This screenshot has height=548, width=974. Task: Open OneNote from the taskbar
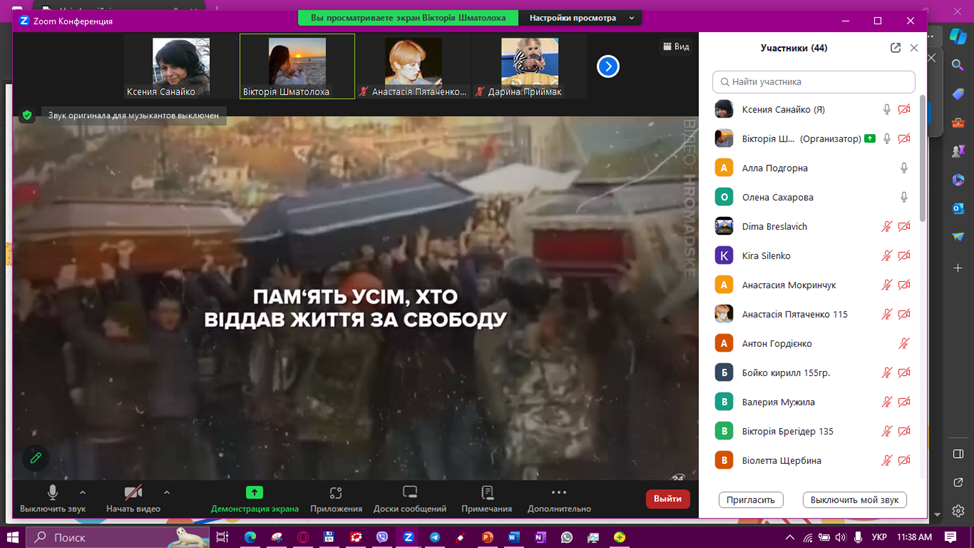tap(540, 537)
